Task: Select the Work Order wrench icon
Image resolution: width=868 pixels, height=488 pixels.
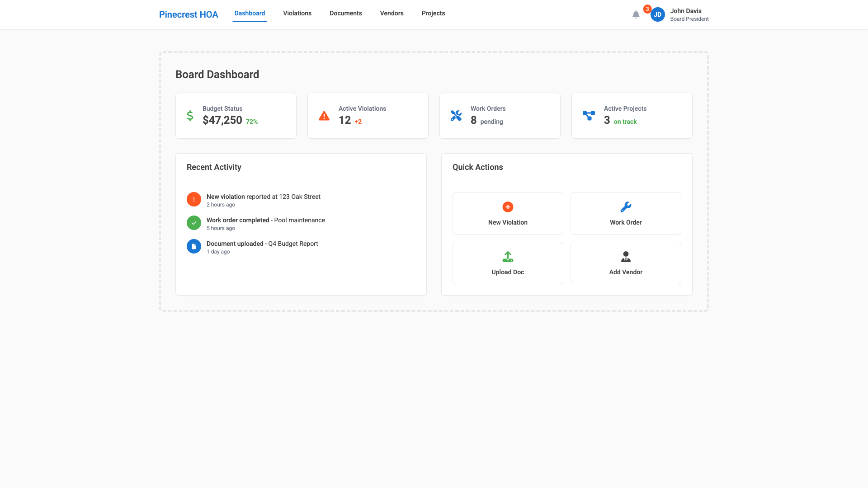Action: (626, 207)
